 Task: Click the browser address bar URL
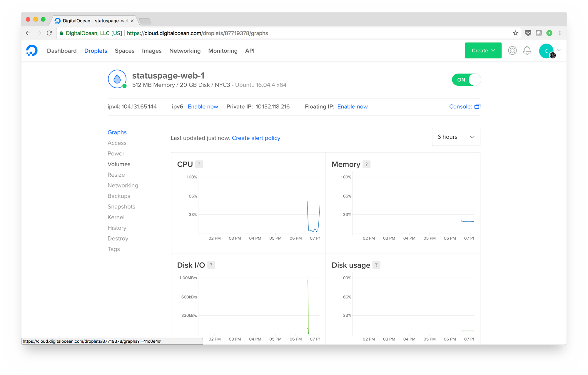click(197, 33)
